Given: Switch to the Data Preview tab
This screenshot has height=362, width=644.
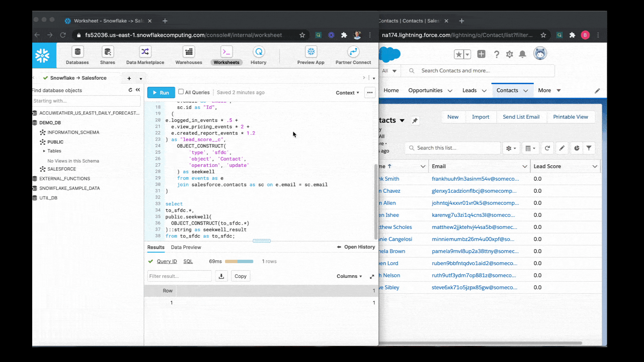Looking at the screenshot, I should coord(186,247).
